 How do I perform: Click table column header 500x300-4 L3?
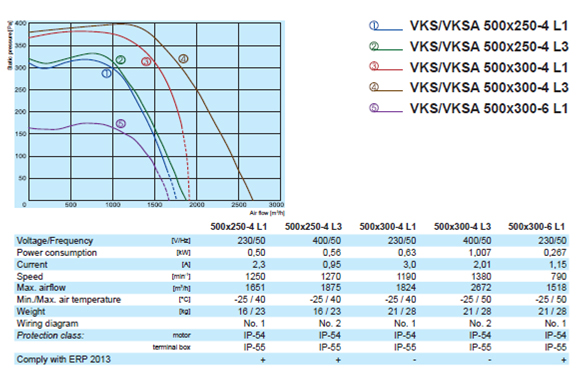[x=462, y=227]
